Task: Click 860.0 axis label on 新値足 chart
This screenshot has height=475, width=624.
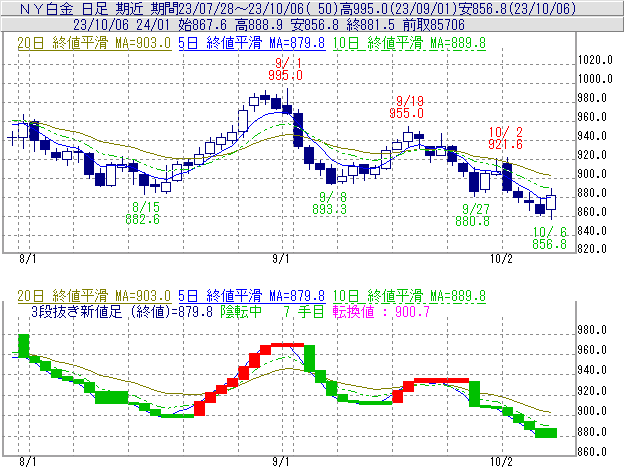Action: click(x=592, y=452)
